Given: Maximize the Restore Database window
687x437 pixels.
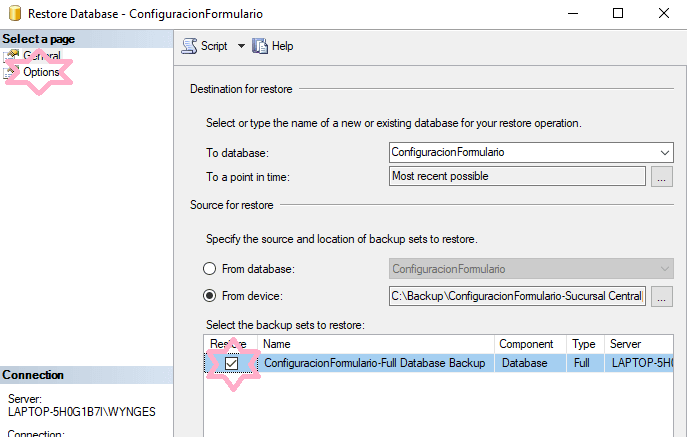Looking at the screenshot, I should click(x=618, y=13).
